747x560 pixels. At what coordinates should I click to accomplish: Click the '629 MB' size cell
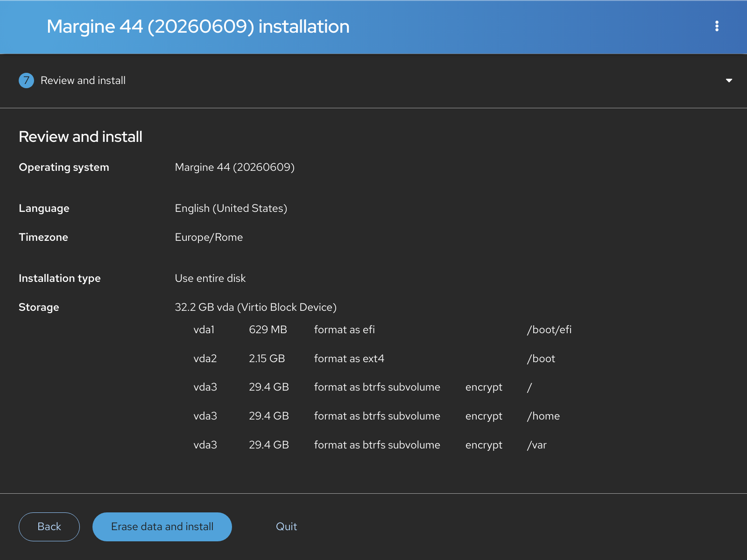pos(268,329)
